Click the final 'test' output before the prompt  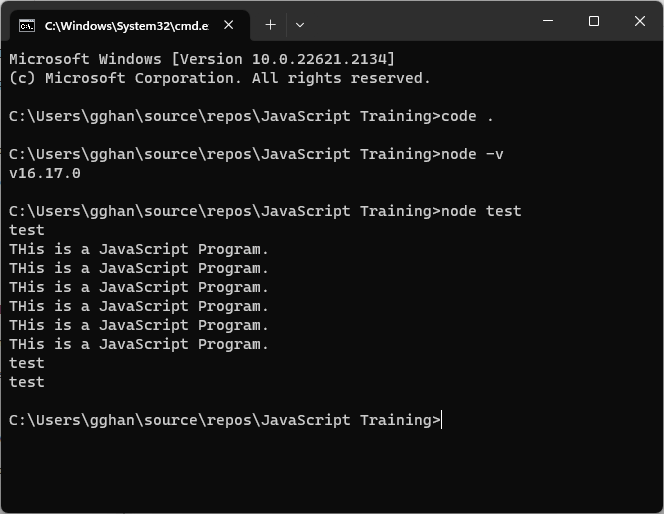tap(27, 382)
